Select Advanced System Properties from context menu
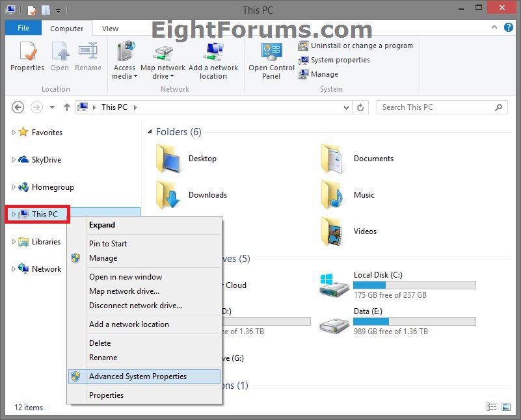 [138, 376]
